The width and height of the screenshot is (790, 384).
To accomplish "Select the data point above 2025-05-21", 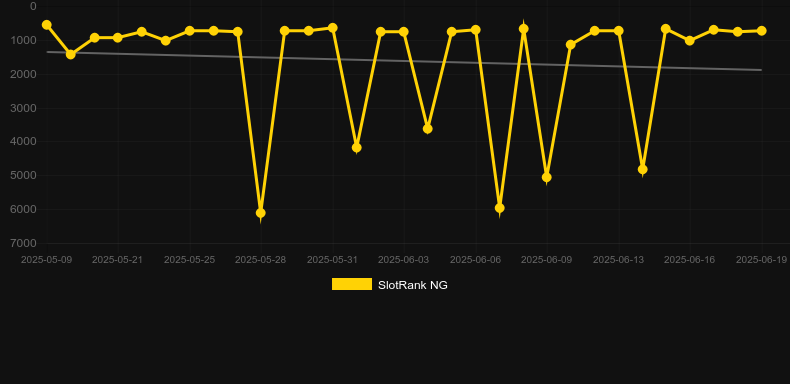I will tap(118, 37).
